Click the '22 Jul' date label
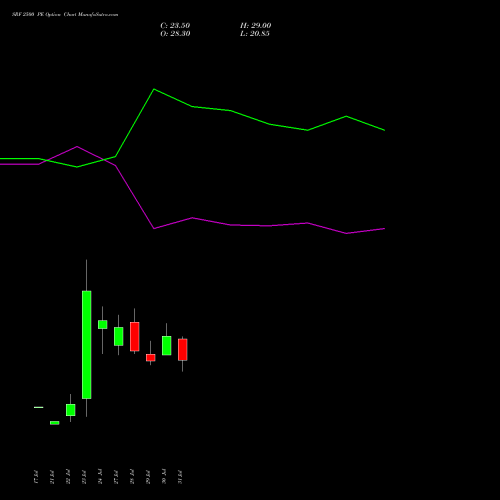This screenshot has height=500, width=500. pyautogui.click(x=68, y=477)
